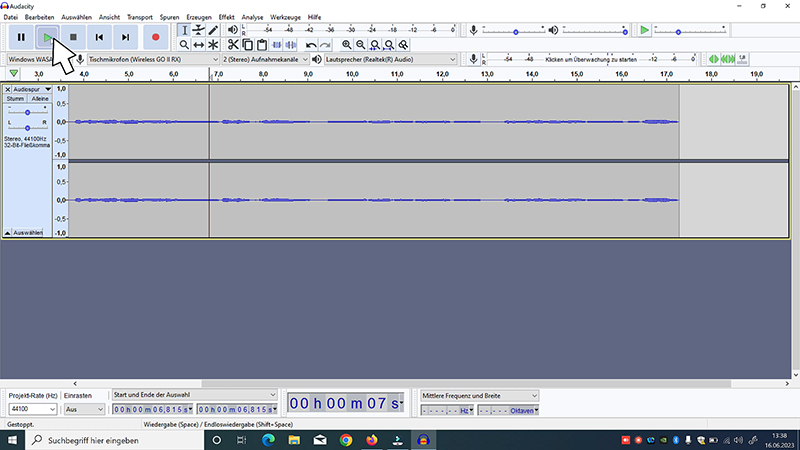Image resolution: width=800 pixels, height=450 pixels.
Task: Skip to start of track
Action: coord(99,37)
